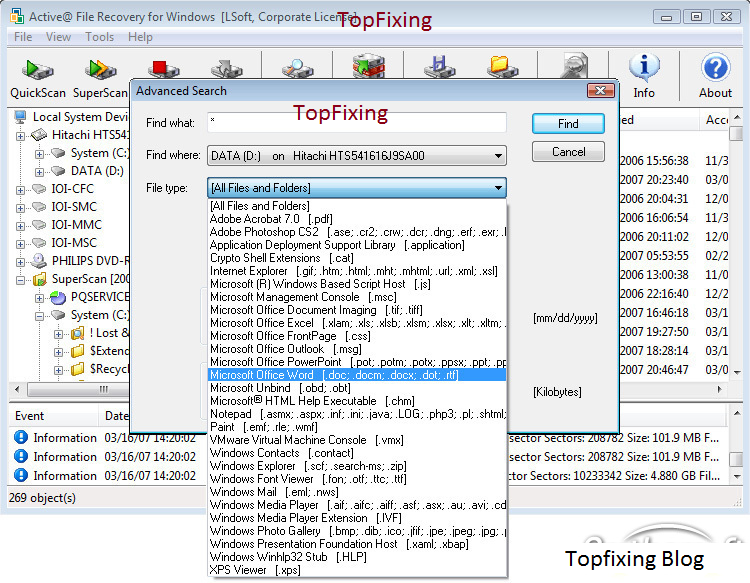Click the Recover toolbar icon with green arrow
Image resolution: width=750 pixels, height=583 pixels.
coord(368,66)
